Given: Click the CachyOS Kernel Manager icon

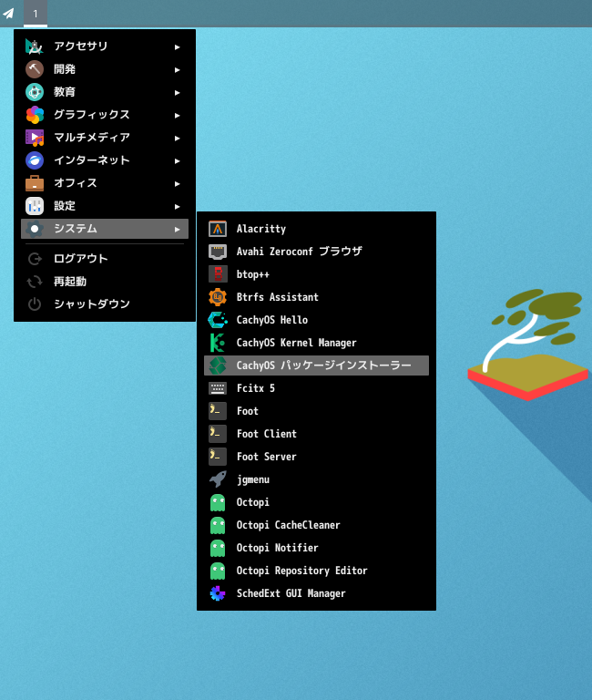Looking at the screenshot, I should 218,343.
